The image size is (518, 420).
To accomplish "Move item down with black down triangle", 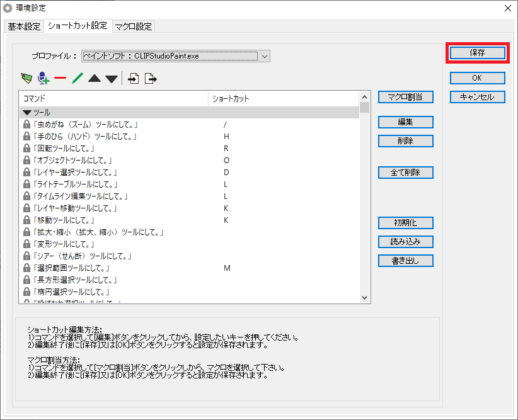I will click(x=112, y=79).
